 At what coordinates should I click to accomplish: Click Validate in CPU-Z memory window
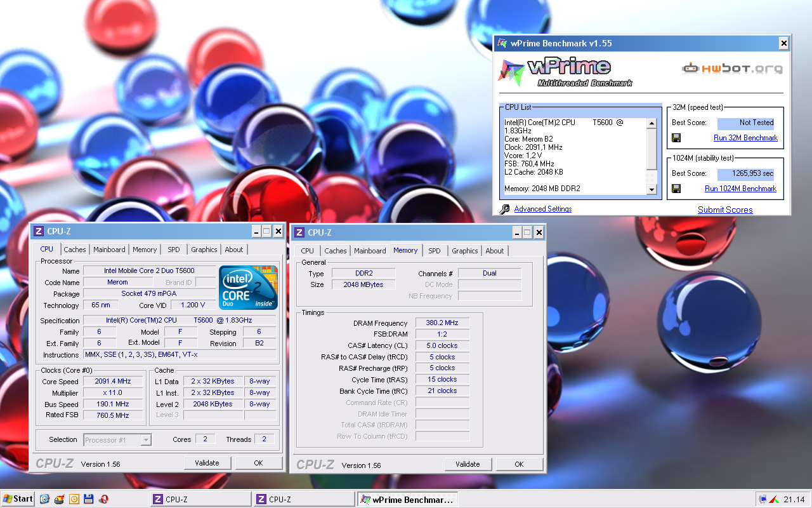(468, 464)
